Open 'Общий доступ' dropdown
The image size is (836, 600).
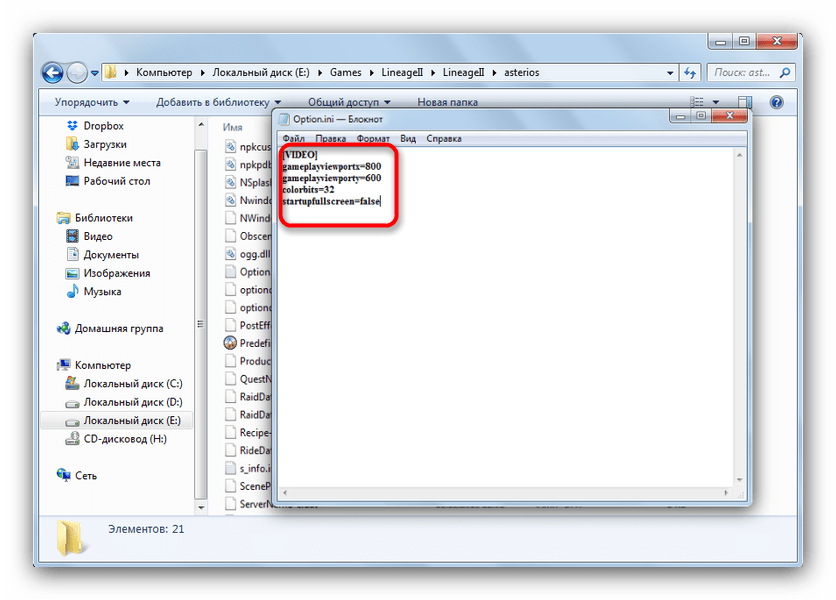(x=349, y=102)
